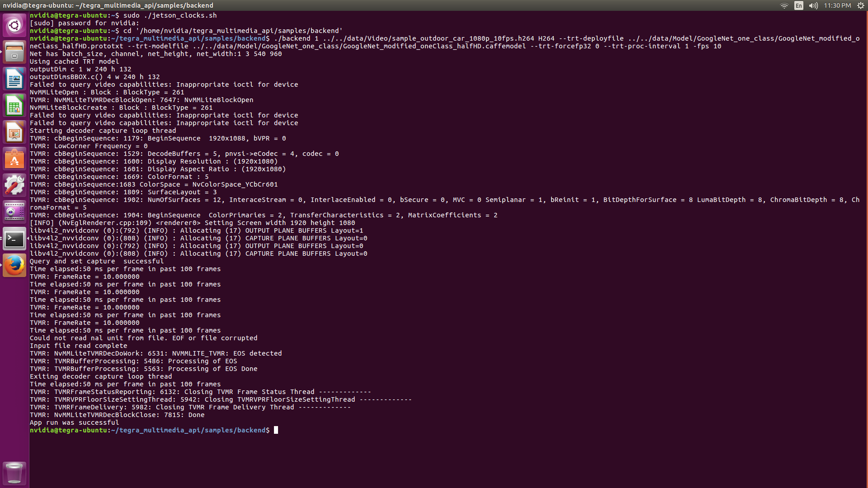The image size is (868, 488).
Task: Open the Files manager from launcher
Action: click(14, 52)
